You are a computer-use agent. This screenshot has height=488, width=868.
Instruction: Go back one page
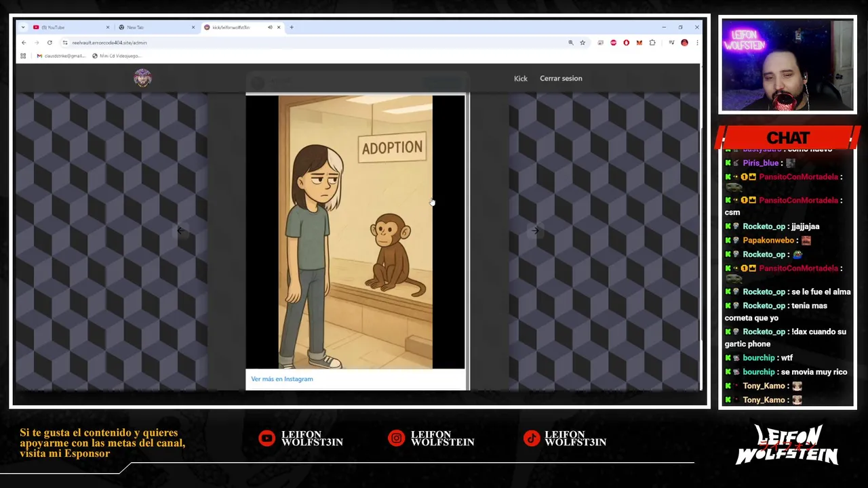24,43
